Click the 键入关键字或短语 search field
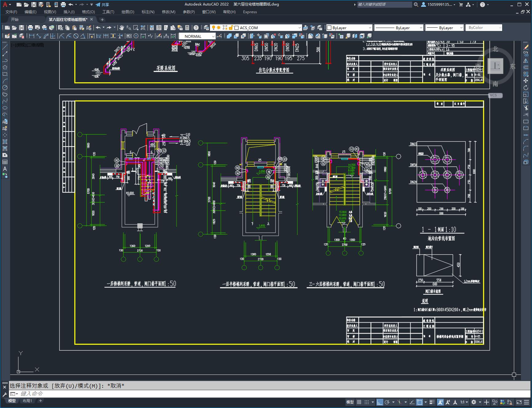 [384, 5]
